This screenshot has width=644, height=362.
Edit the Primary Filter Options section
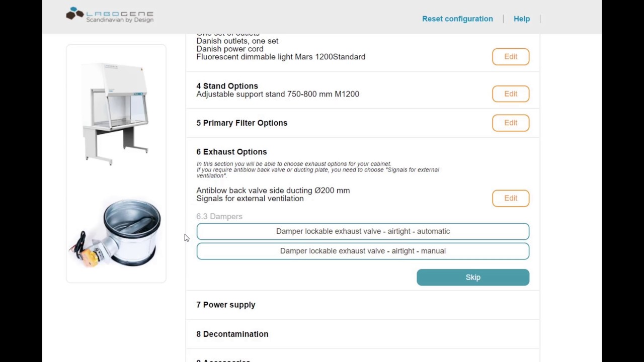click(x=511, y=123)
